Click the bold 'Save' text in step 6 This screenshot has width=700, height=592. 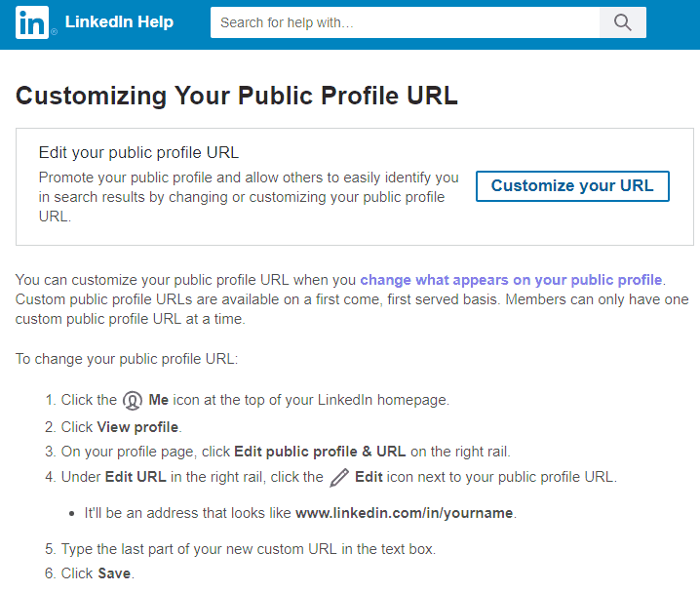114,573
